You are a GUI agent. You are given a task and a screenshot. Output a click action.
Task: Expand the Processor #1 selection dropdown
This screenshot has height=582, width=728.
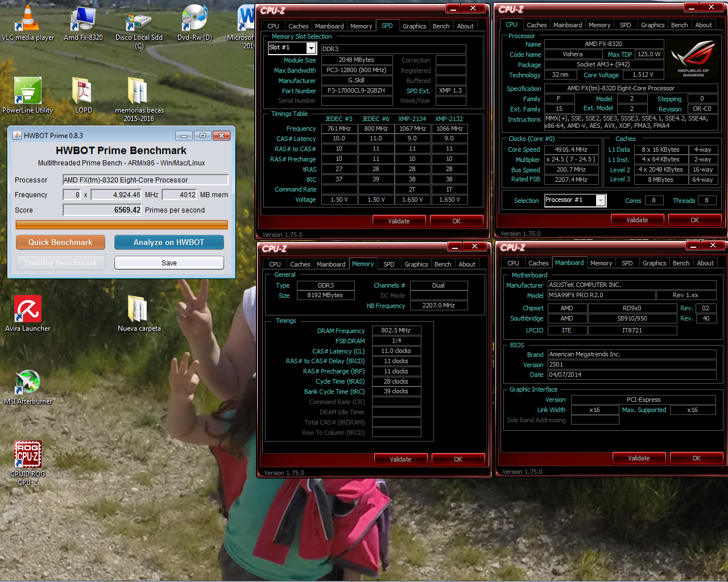pos(601,200)
